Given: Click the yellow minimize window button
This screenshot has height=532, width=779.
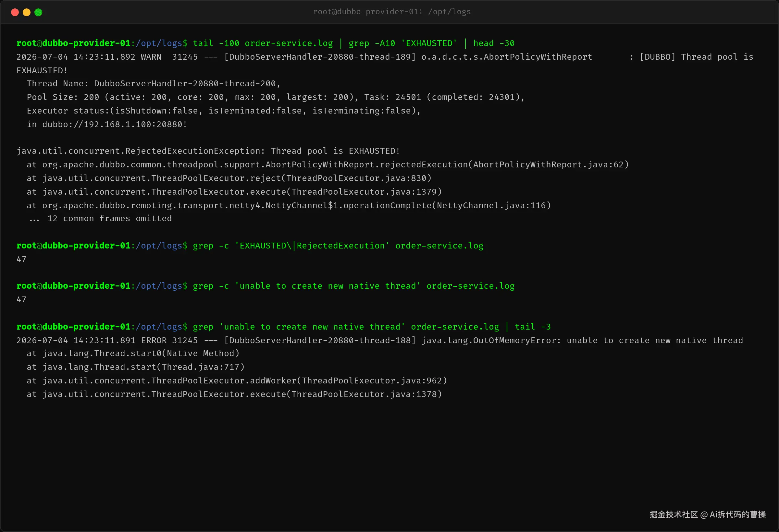Looking at the screenshot, I should pos(27,12).
